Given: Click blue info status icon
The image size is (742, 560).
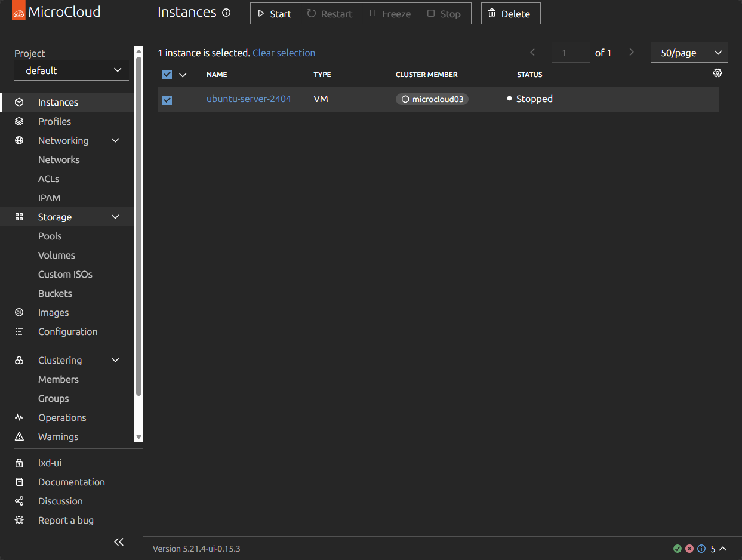Looking at the screenshot, I should [701, 549].
